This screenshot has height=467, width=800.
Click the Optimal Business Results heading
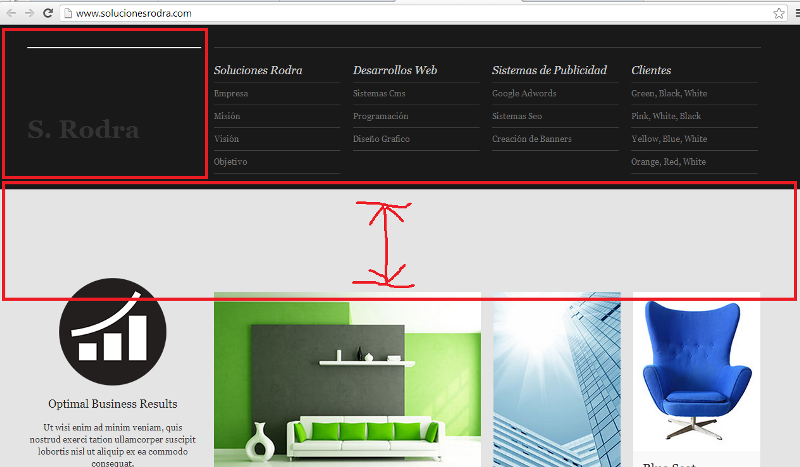(x=113, y=404)
